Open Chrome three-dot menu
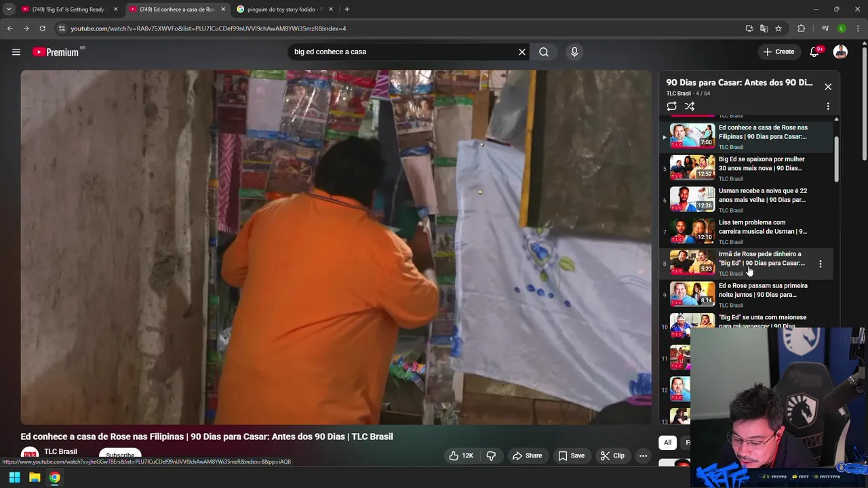Screen dimensions: 868x488 858,28
